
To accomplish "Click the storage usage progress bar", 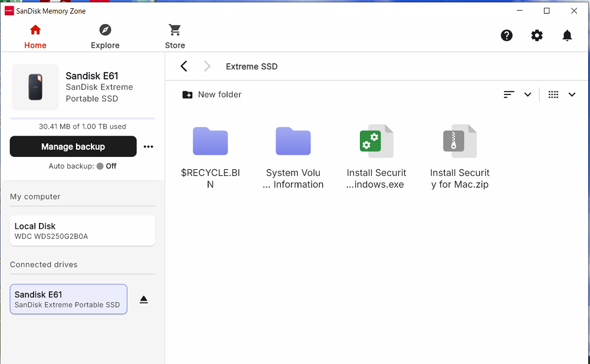I will pos(83,118).
